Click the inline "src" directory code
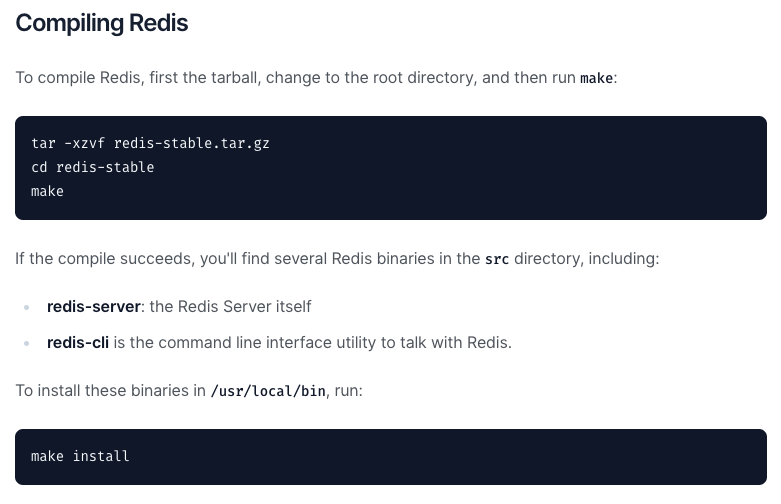781x504 pixels. [497, 259]
